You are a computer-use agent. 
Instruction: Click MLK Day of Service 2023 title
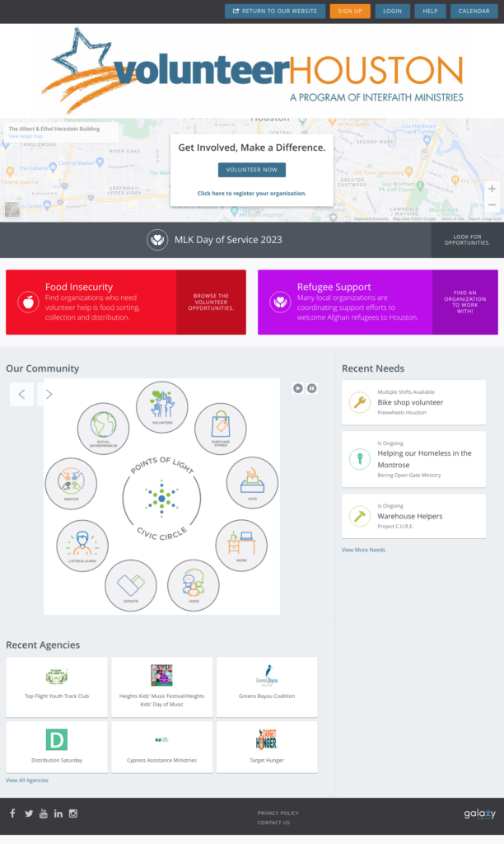point(228,240)
